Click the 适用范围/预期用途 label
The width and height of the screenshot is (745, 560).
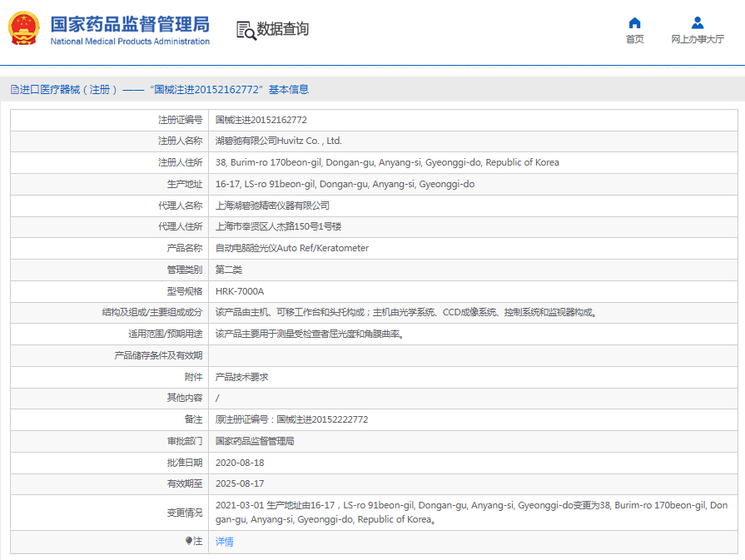coord(166,334)
